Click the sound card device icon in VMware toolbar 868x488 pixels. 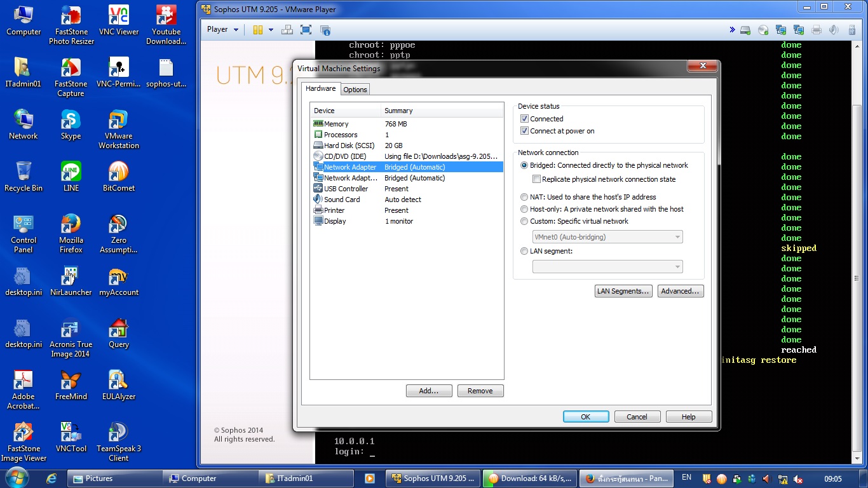click(834, 30)
